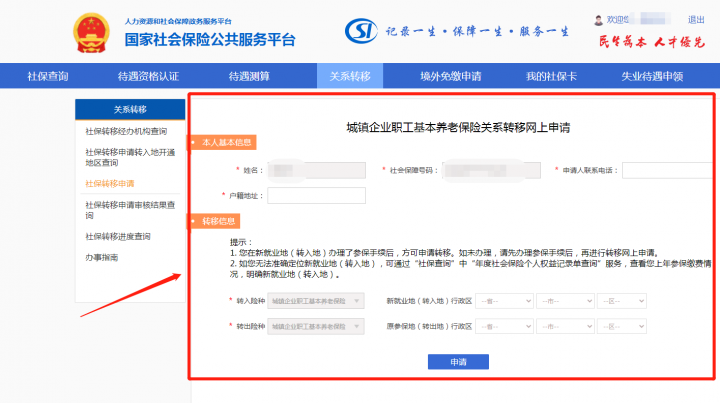Go to the 待遇测算 tab
The image size is (720, 403).
[x=248, y=76]
